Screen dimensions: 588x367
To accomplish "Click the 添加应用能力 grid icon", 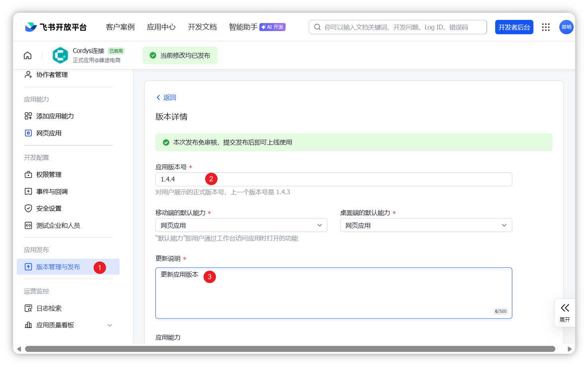I will (x=28, y=116).
